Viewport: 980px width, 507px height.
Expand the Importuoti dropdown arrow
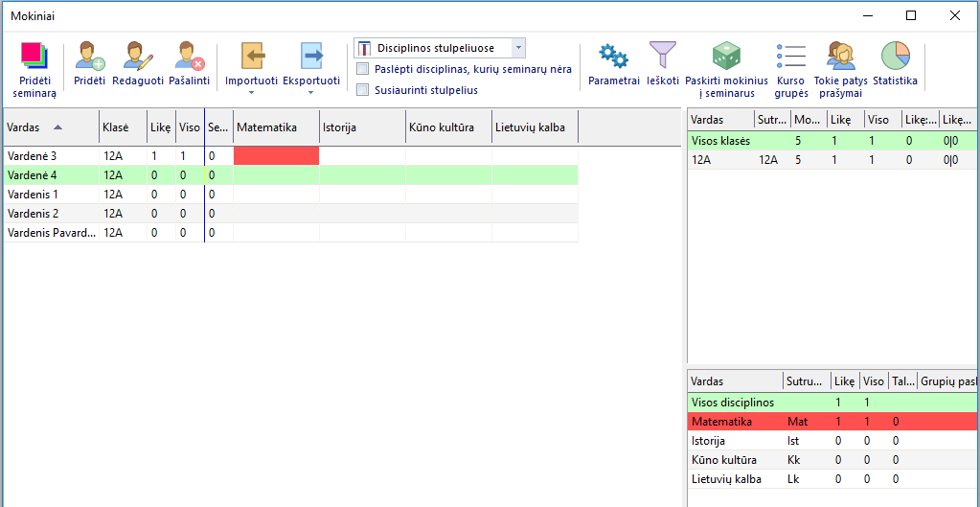pos(251,93)
